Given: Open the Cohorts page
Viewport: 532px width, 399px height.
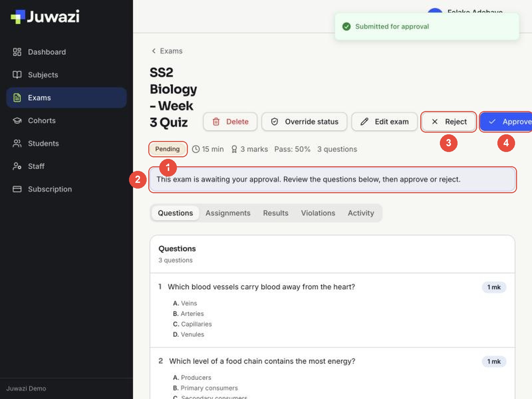Looking at the screenshot, I should (66, 120).
